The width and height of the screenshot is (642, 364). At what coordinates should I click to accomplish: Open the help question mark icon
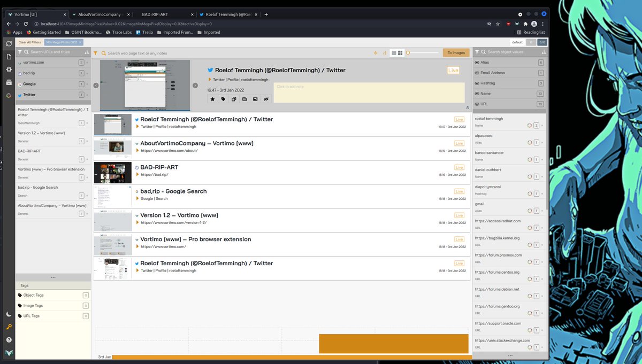pyautogui.click(x=9, y=339)
